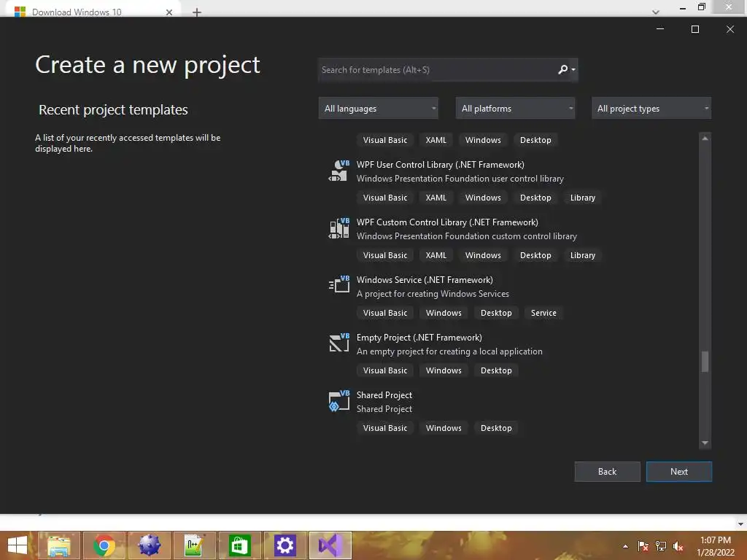Image resolution: width=747 pixels, height=560 pixels.
Task: Select the WPF User Control Library template icon
Action: point(338,171)
